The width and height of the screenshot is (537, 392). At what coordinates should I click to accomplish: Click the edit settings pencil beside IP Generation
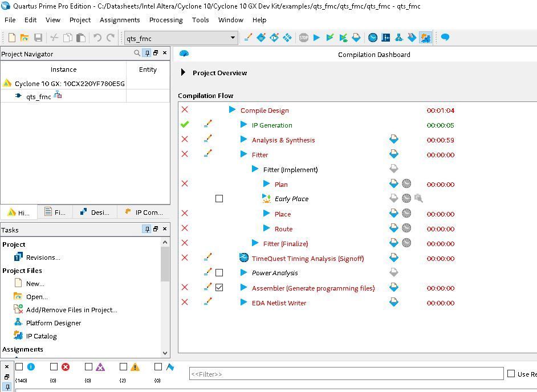208,125
